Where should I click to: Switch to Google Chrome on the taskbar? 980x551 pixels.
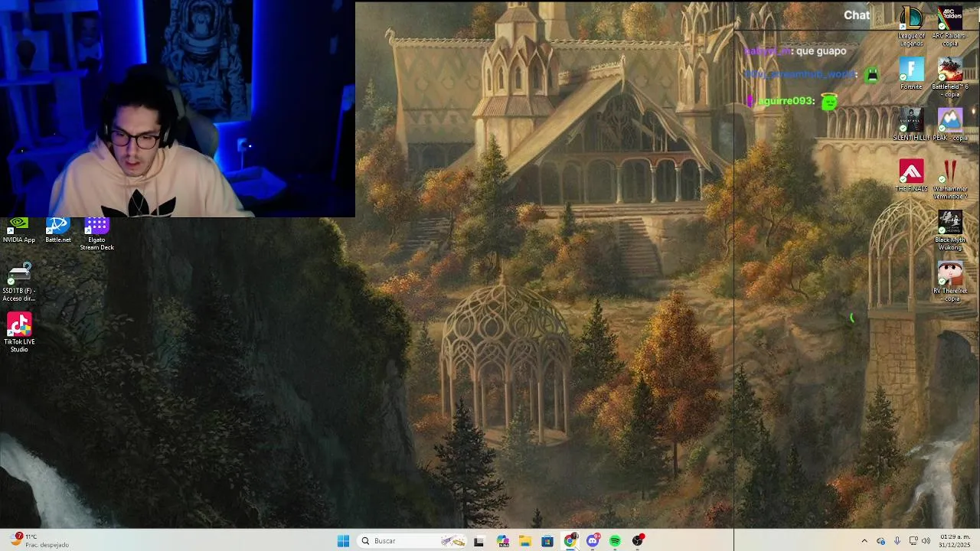(570, 541)
